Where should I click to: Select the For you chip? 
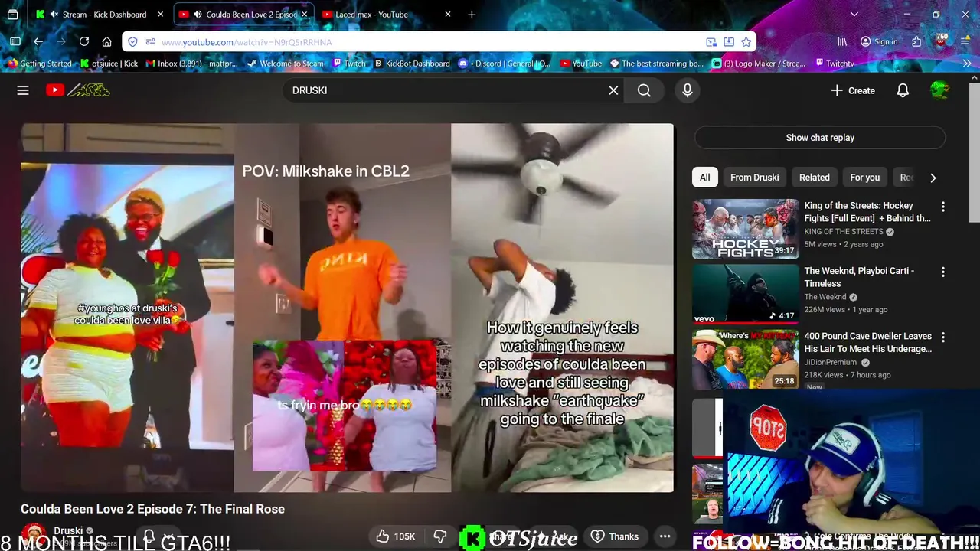coord(864,178)
